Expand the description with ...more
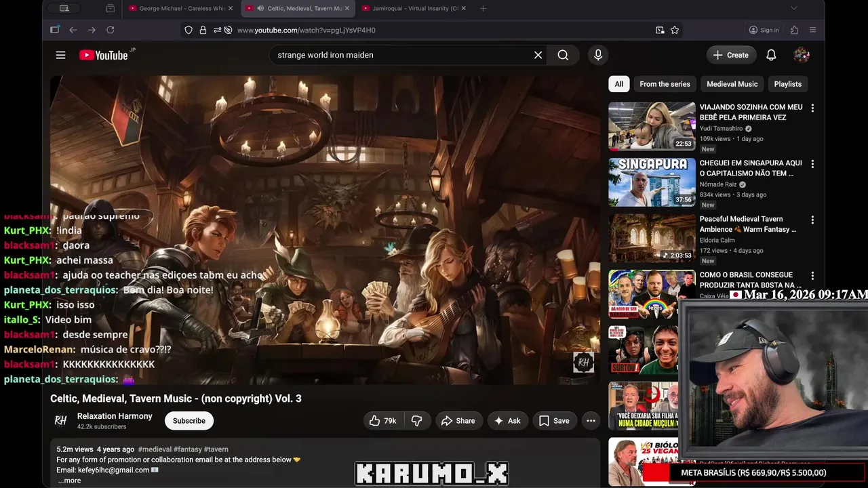Image resolution: width=868 pixels, height=488 pixels. [69, 481]
